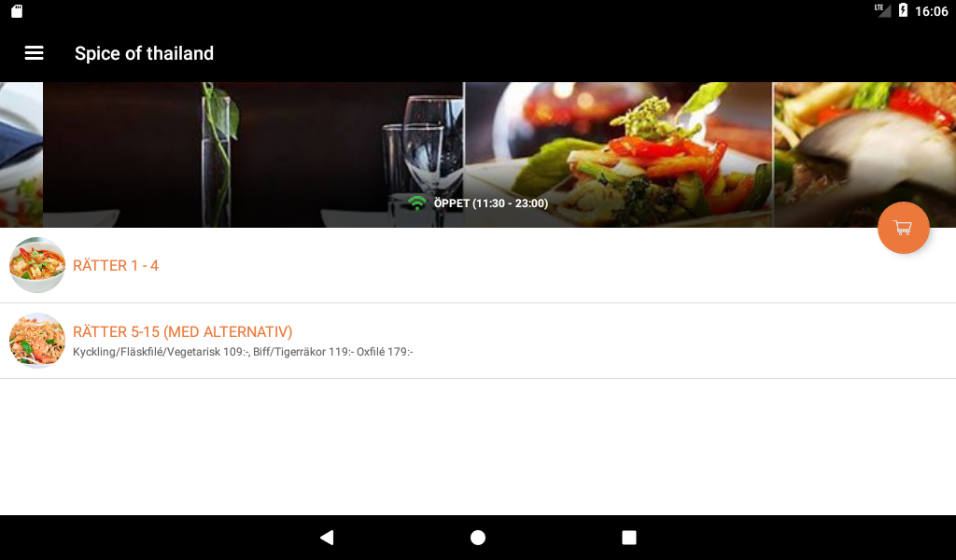The image size is (956, 560).
Task: Tap the Kyckling/Fläskfilé/Vegetarisk price description
Action: (243, 352)
